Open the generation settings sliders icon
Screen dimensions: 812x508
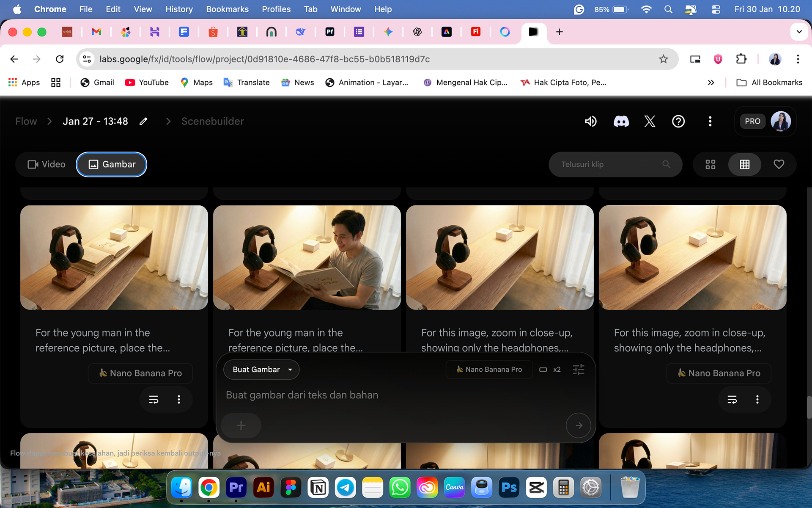tap(578, 370)
